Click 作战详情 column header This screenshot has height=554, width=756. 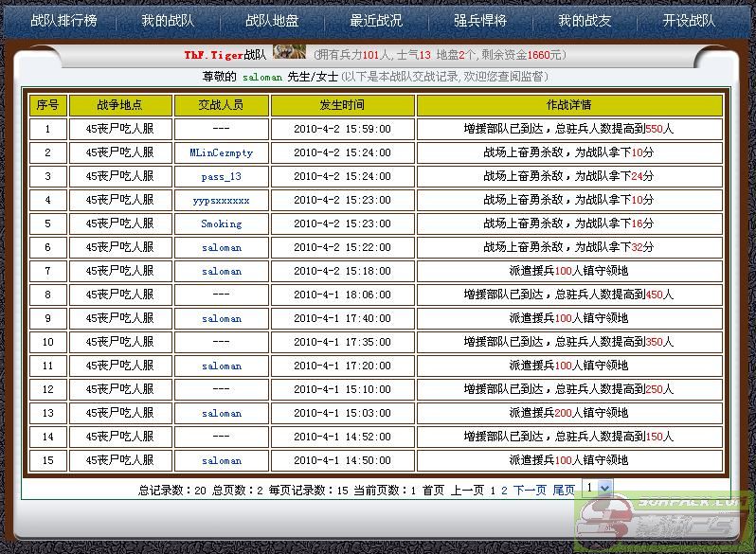click(568, 104)
